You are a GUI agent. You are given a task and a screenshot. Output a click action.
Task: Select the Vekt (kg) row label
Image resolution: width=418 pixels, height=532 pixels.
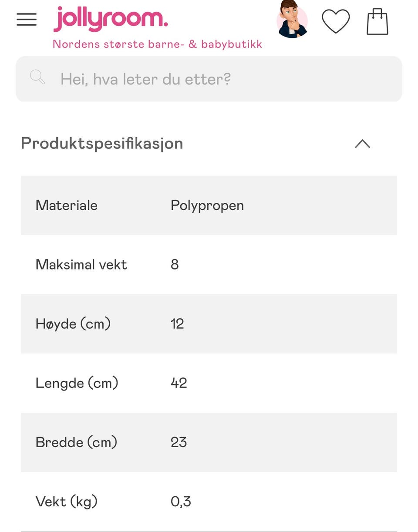click(x=67, y=502)
